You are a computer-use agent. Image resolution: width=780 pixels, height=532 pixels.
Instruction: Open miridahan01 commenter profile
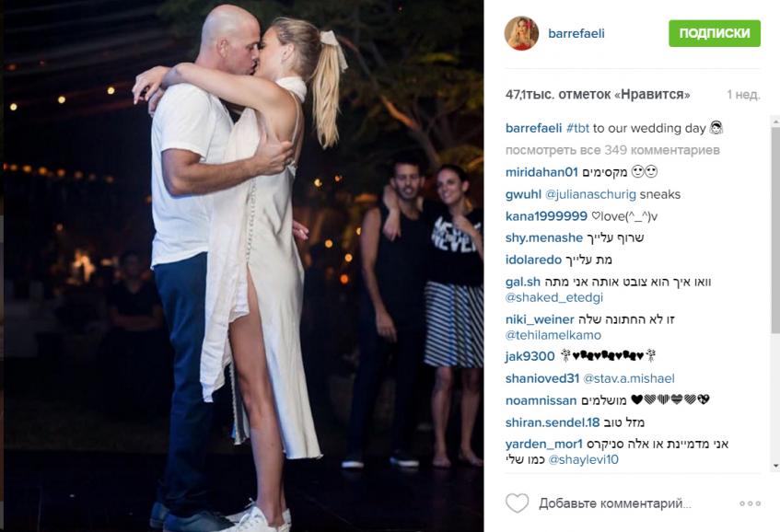[x=541, y=172]
